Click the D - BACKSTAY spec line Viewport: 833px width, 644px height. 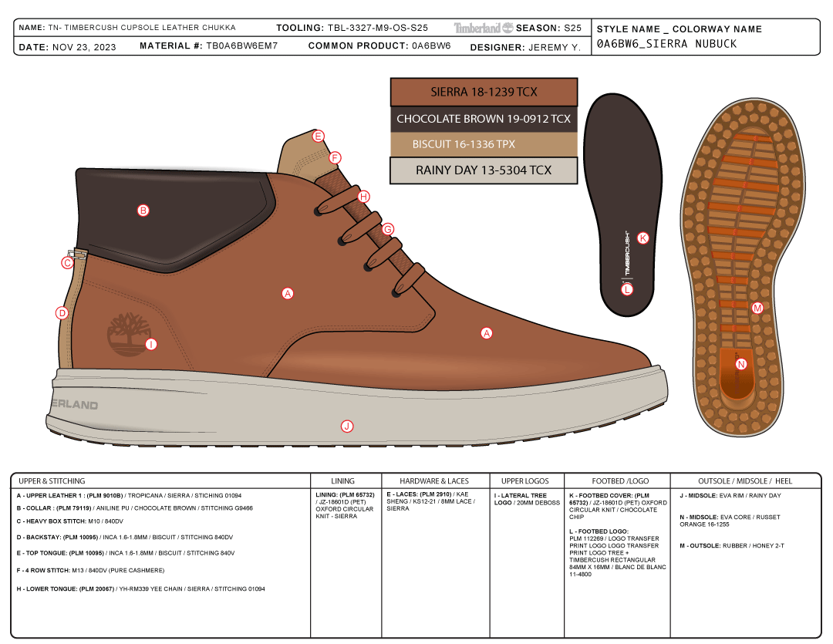click(125, 538)
